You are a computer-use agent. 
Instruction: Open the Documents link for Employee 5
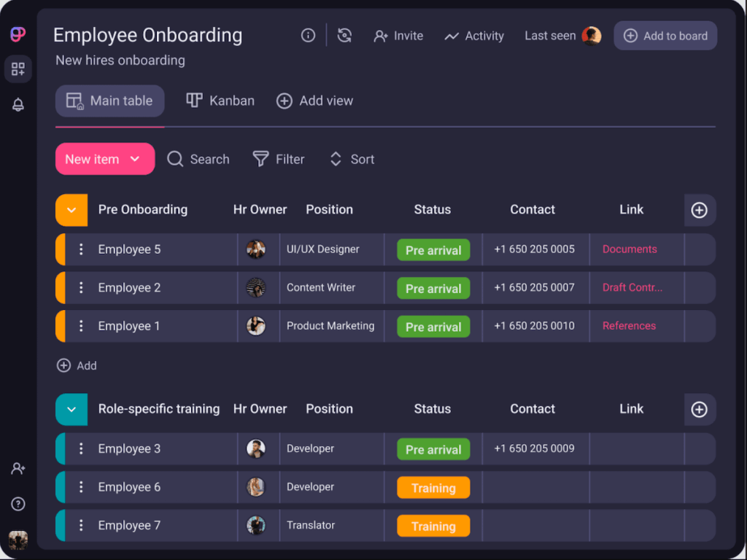point(630,249)
